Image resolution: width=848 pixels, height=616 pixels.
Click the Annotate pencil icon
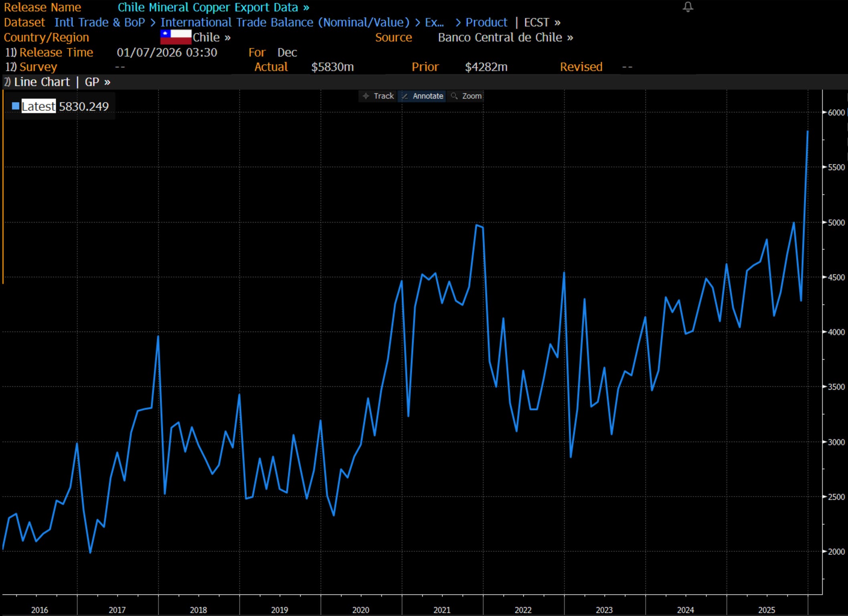[x=405, y=96]
